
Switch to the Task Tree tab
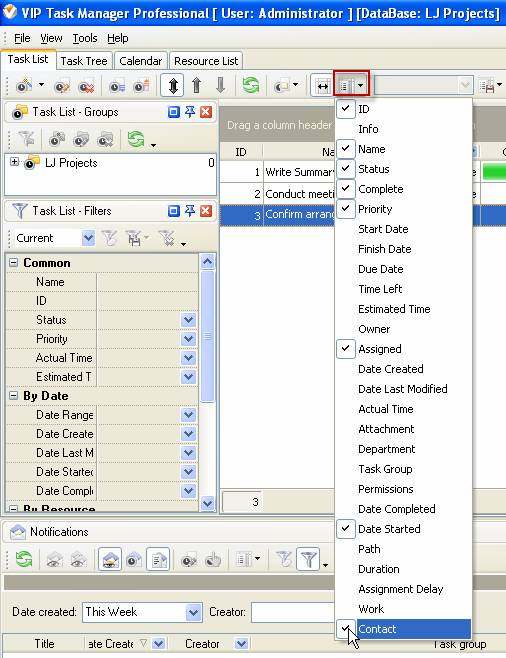[x=84, y=61]
